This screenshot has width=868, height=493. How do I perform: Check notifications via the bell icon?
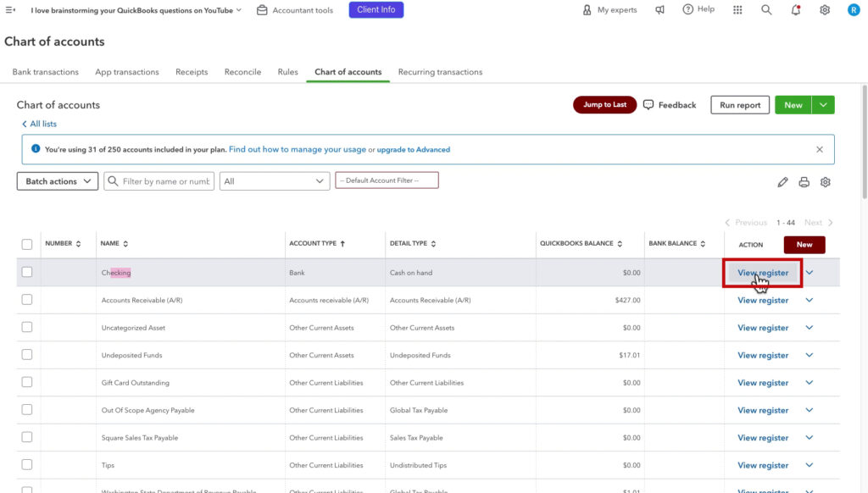[794, 11]
